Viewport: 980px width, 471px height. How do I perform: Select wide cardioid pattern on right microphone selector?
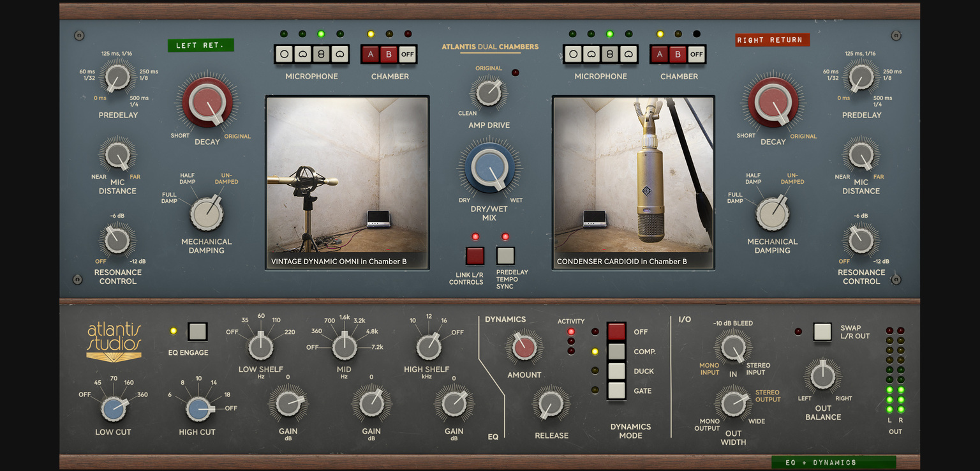click(628, 54)
